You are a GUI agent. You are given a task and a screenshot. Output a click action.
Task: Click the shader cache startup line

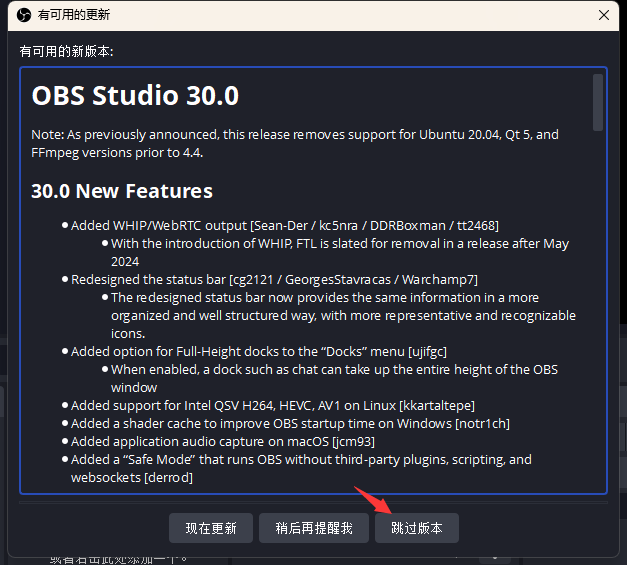(x=290, y=423)
